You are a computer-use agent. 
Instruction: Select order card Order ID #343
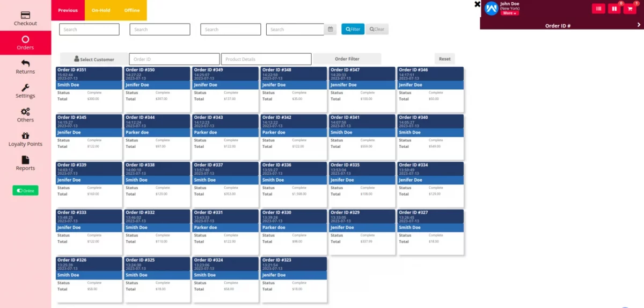tap(225, 137)
